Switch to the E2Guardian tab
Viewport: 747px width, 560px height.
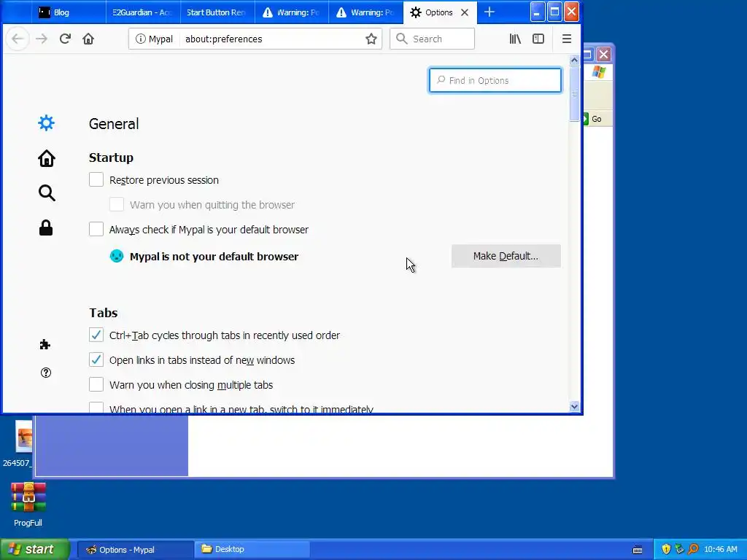(x=143, y=12)
